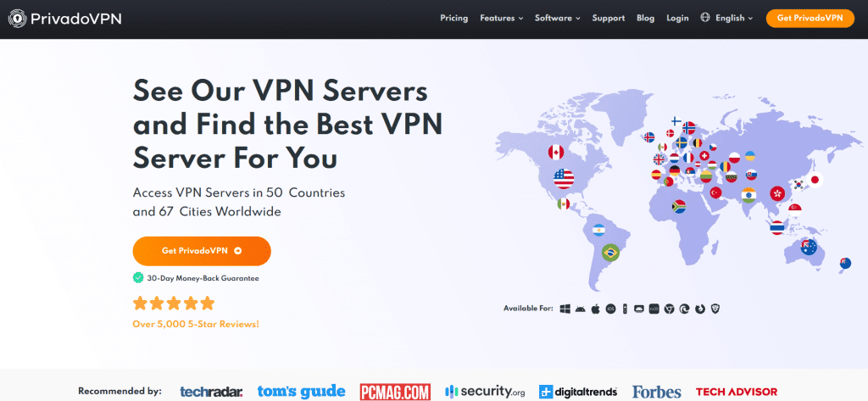This screenshot has width=868, height=401.
Task: Click the Chrome browser icon
Action: tap(670, 309)
